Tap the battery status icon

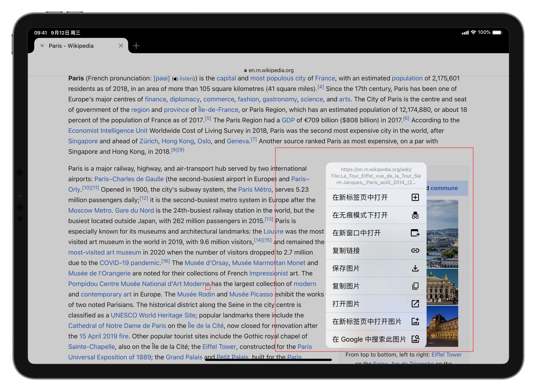(x=497, y=32)
